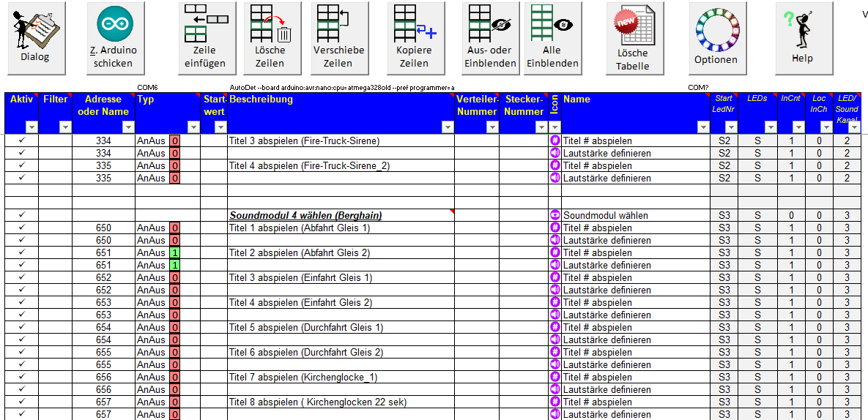The height and width of the screenshot is (420, 868).
Task: Toggle Aktiv checkmark for Soundmodul 4 row
Action: [x=21, y=215]
